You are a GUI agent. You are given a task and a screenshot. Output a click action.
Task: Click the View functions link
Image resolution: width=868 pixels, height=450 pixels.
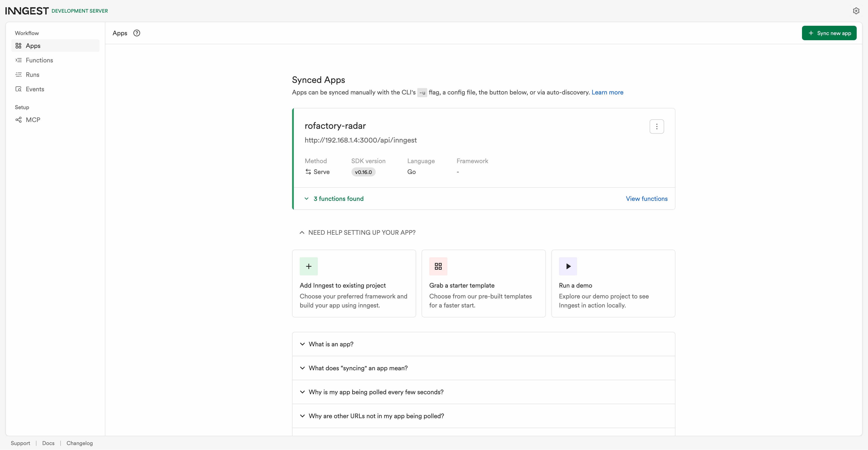tap(647, 199)
